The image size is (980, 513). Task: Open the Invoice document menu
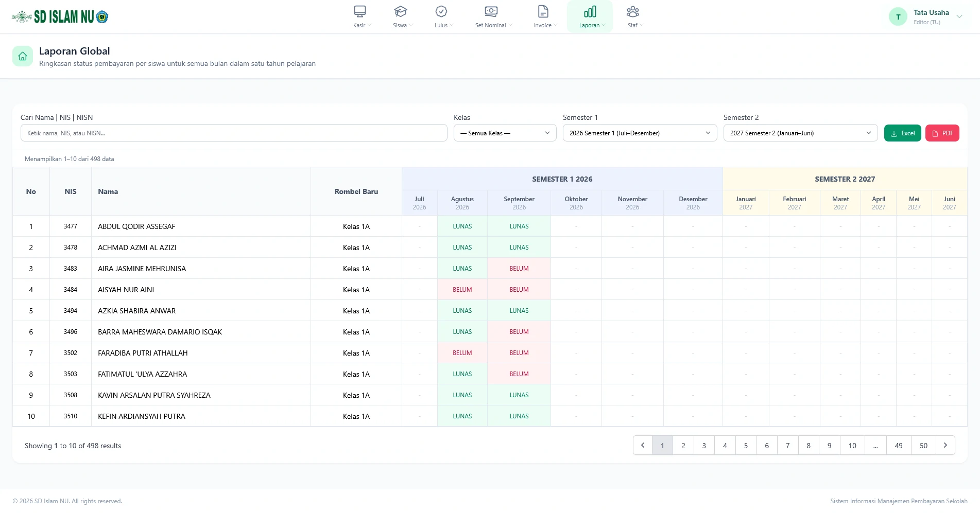click(543, 12)
